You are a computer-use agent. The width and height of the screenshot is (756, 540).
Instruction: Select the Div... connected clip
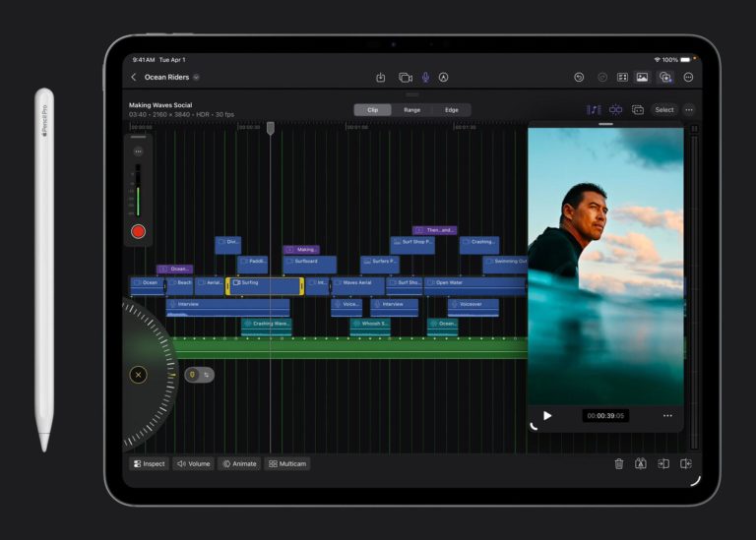click(x=228, y=245)
